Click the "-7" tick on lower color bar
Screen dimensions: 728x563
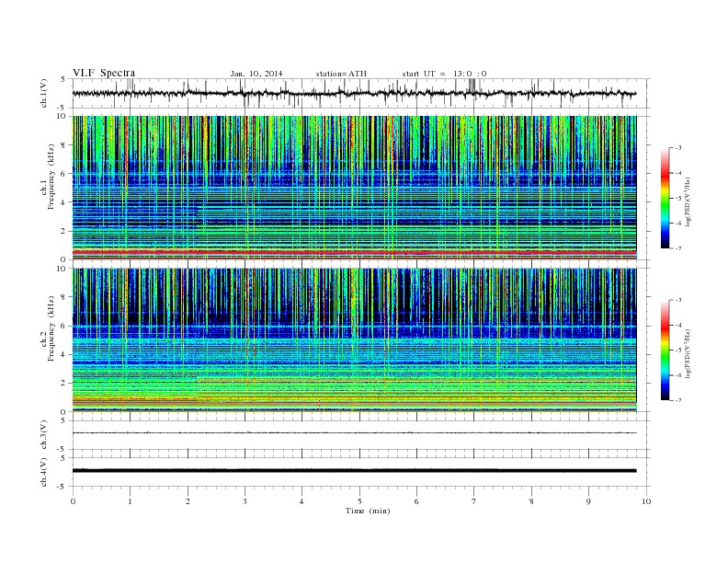pyautogui.click(x=677, y=400)
